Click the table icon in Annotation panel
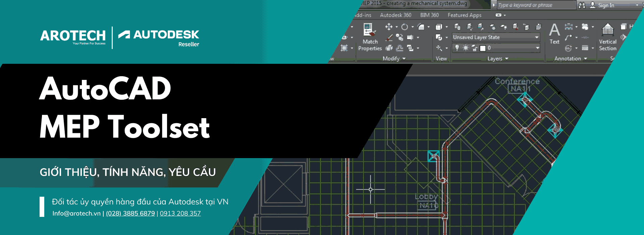The height and width of the screenshot is (235, 644). pyautogui.click(x=585, y=48)
